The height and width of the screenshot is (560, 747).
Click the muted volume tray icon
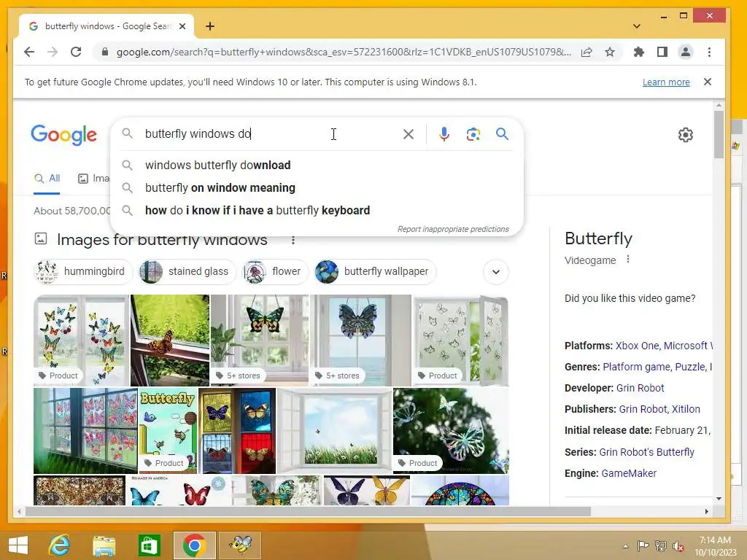678,546
